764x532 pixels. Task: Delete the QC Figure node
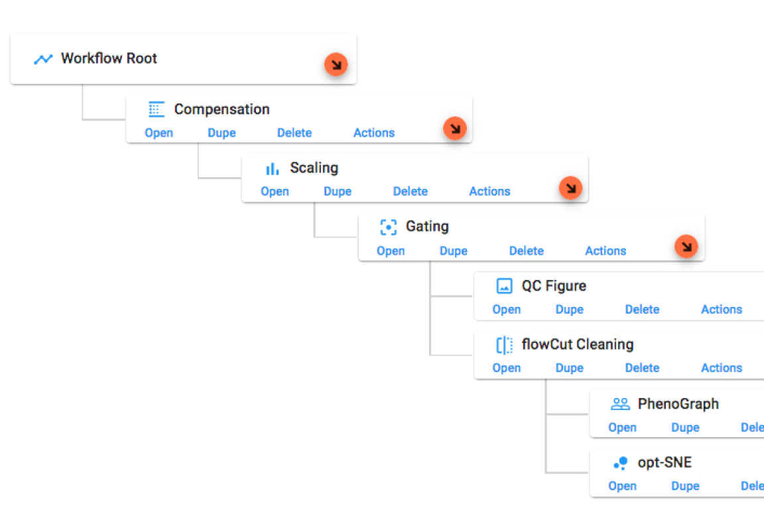(642, 309)
